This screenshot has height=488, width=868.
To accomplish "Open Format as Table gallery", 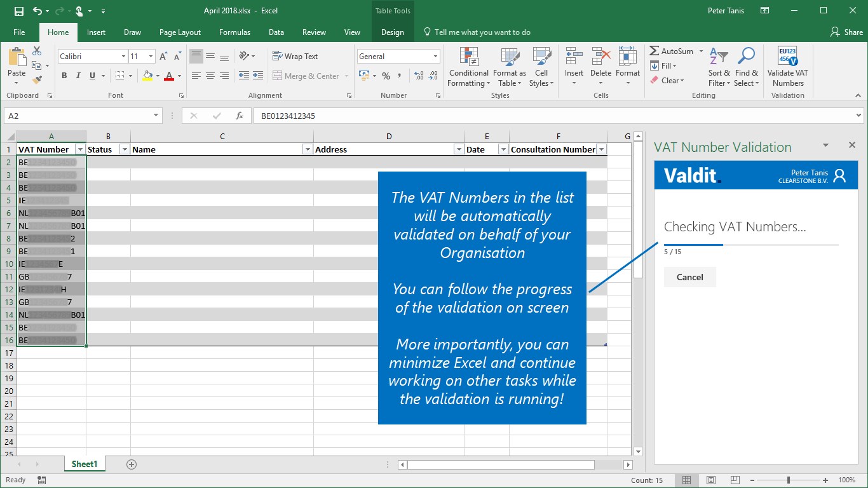I will (x=510, y=67).
